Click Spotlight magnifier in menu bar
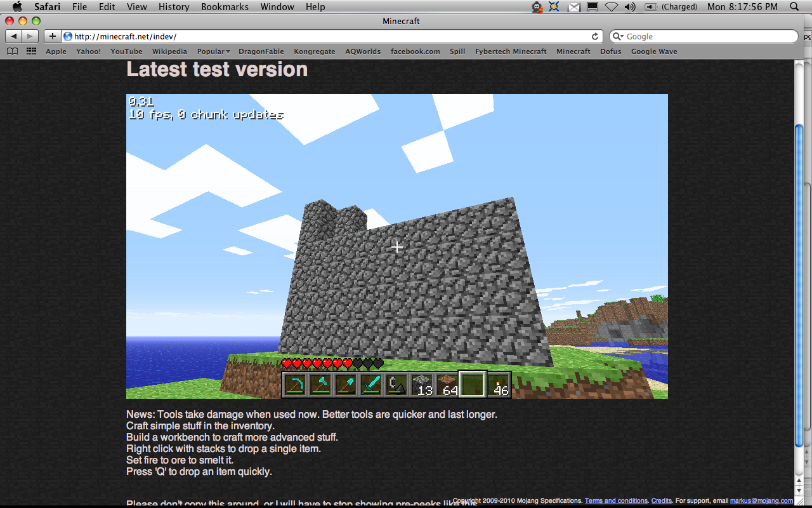812x508 pixels. pyautogui.click(x=794, y=6)
